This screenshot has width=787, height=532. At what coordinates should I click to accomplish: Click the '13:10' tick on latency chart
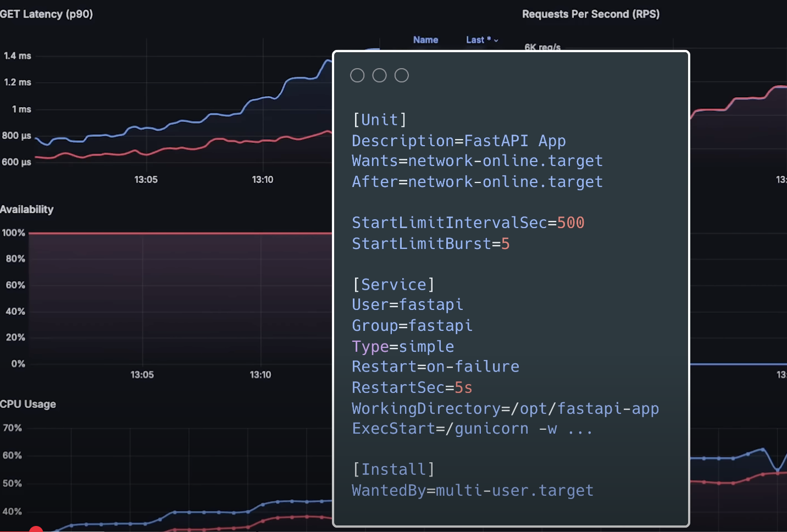click(262, 180)
